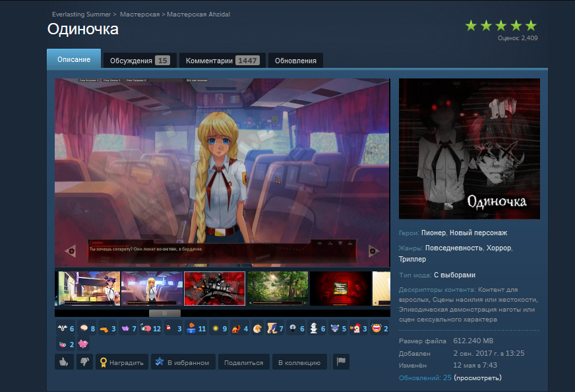Click the Новый персонаж tag link

click(479, 233)
